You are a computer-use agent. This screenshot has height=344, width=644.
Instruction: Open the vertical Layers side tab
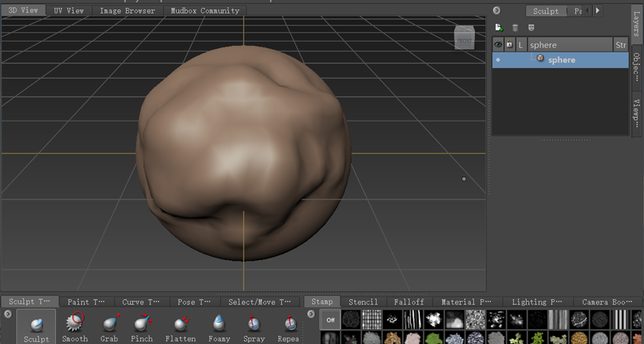[x=636, y=24]
